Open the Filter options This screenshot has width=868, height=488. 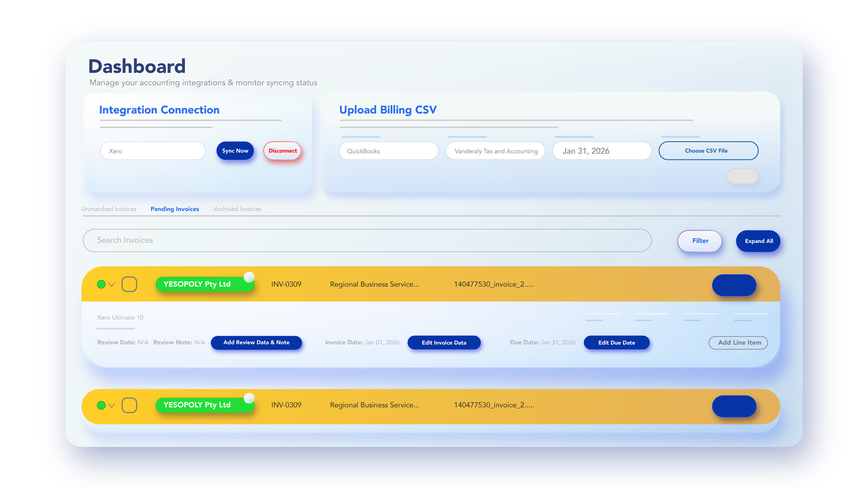coord(700,241)
